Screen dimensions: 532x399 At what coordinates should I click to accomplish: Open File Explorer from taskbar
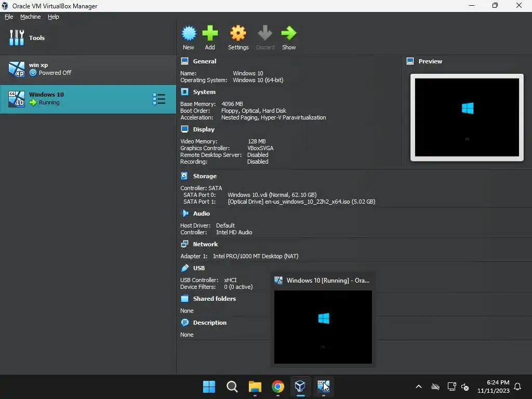[255, 387]
